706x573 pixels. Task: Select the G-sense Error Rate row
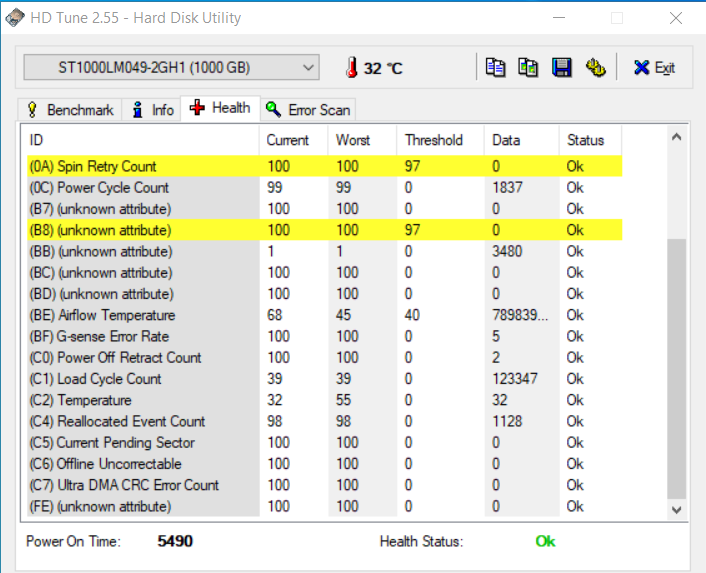pyautogui.click(x=325, y=336)
